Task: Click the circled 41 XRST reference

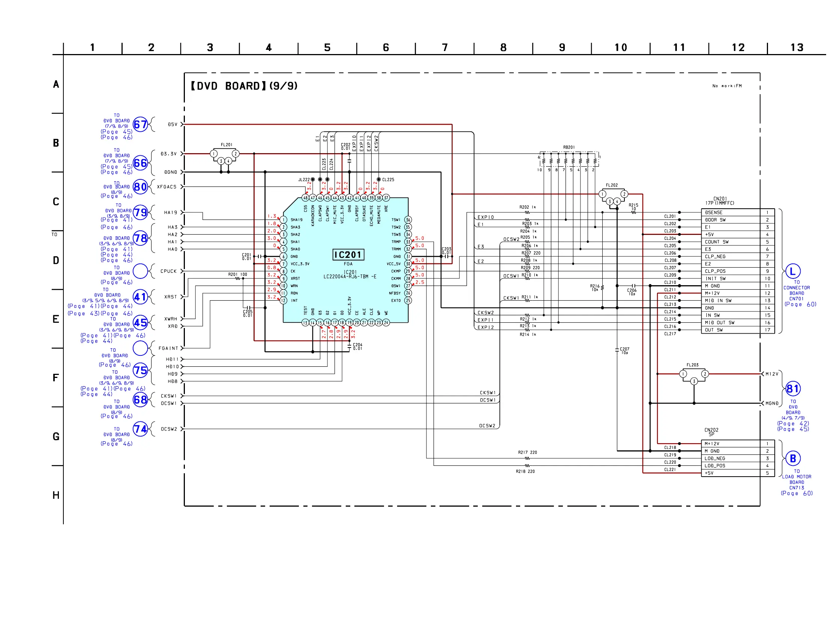Action: point(140,297)
